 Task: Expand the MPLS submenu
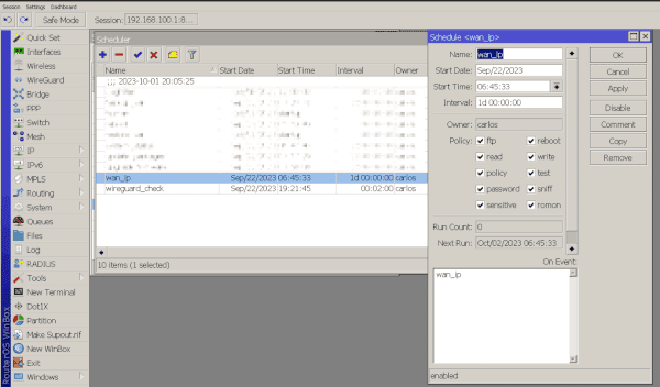(x=81, y=179)
